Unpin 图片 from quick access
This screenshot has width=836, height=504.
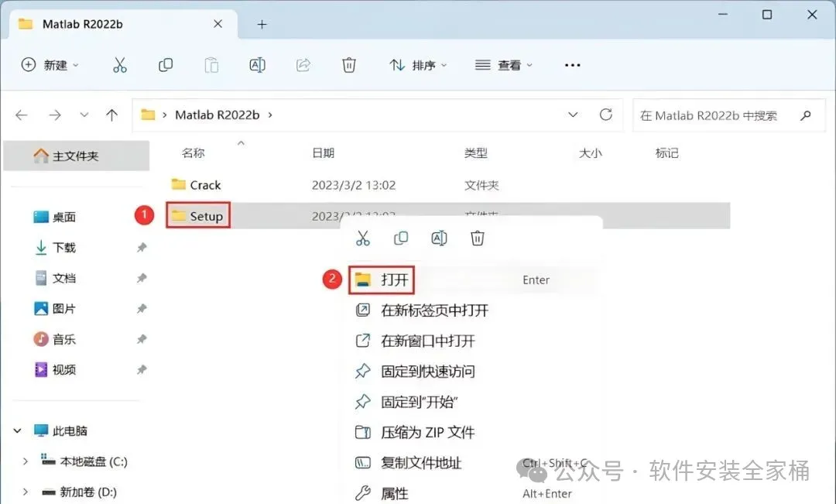[x=142, y=308]
